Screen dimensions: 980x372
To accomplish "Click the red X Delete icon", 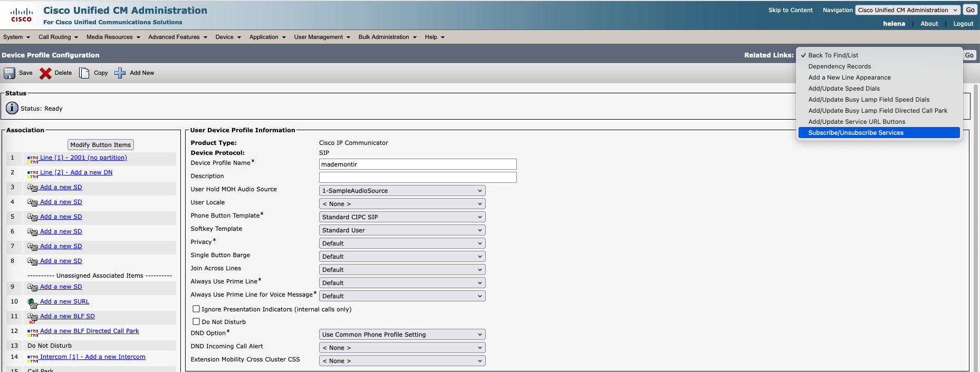I will (x=46, y=73).
